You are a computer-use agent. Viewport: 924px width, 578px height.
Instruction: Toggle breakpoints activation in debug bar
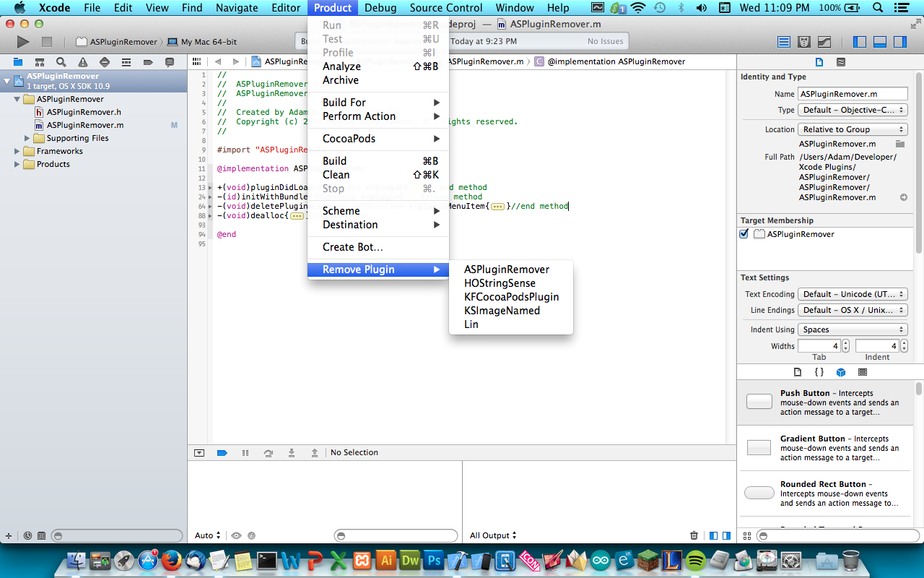(x=222, y=453)
